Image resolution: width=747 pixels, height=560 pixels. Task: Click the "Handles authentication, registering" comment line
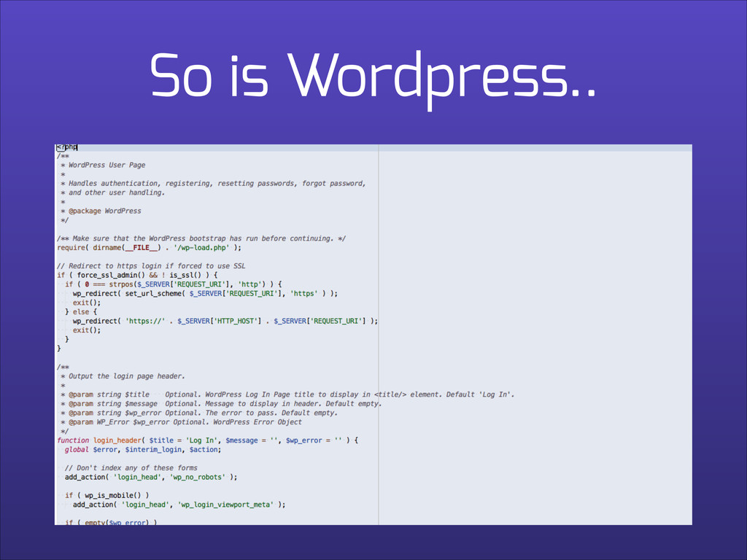213,183
